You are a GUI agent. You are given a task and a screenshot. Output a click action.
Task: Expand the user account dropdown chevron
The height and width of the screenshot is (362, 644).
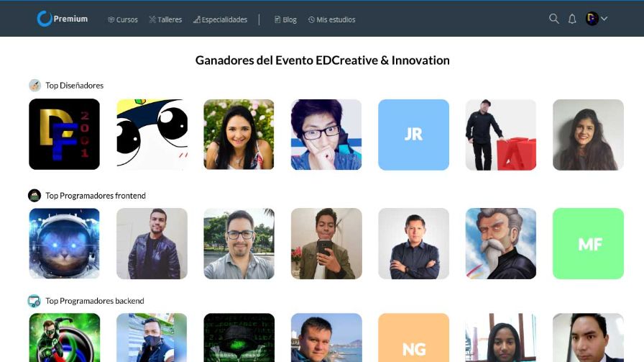604,19
